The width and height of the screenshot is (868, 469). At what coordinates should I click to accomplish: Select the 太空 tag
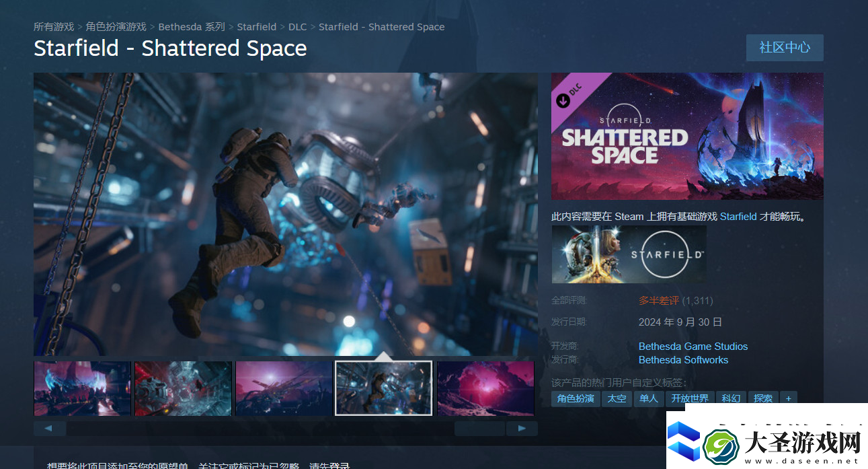point(617,398)
